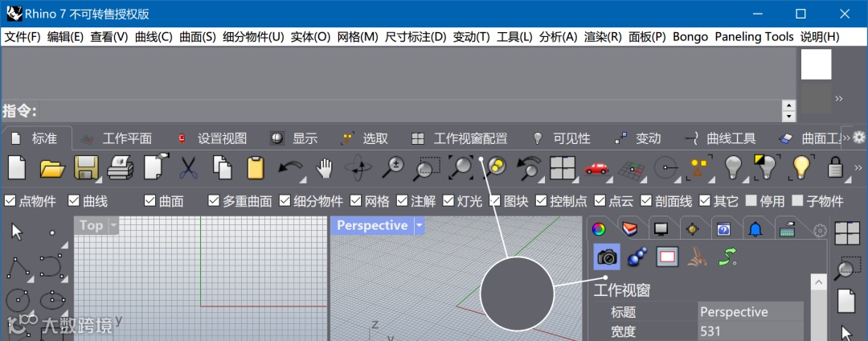Click the Copy to clipboard icon
This screenshot has height=341, width=868.
[223, 167]
